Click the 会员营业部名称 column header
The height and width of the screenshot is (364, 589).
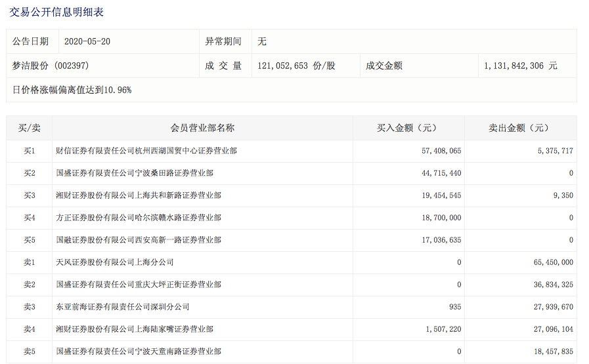pyautogui.click(x=202, y=128)
